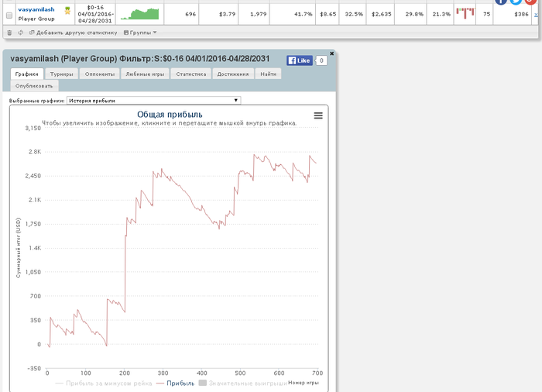Click the 'Player Group' label

pyautogui.click(x=36, y=19)
